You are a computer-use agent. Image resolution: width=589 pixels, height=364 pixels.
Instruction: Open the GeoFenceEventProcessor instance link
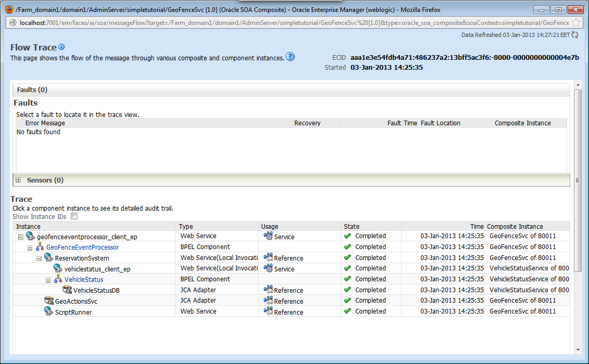click(82, 248)
